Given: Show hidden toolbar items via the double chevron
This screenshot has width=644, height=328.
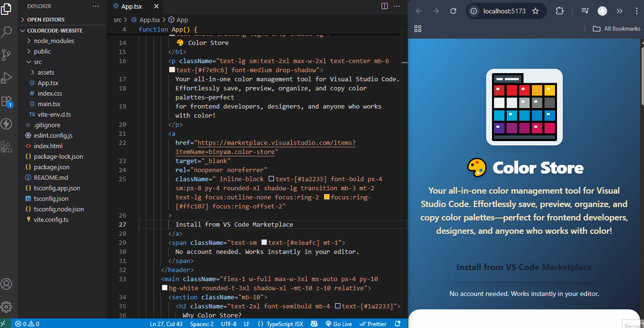Looking at the screenshot, I should tap(620, 11).
